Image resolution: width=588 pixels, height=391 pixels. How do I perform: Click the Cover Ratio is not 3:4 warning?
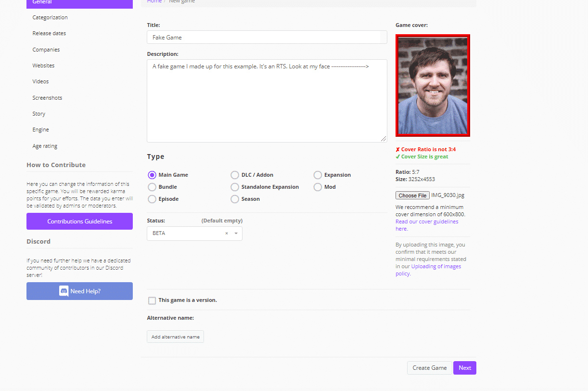(425, 149)
